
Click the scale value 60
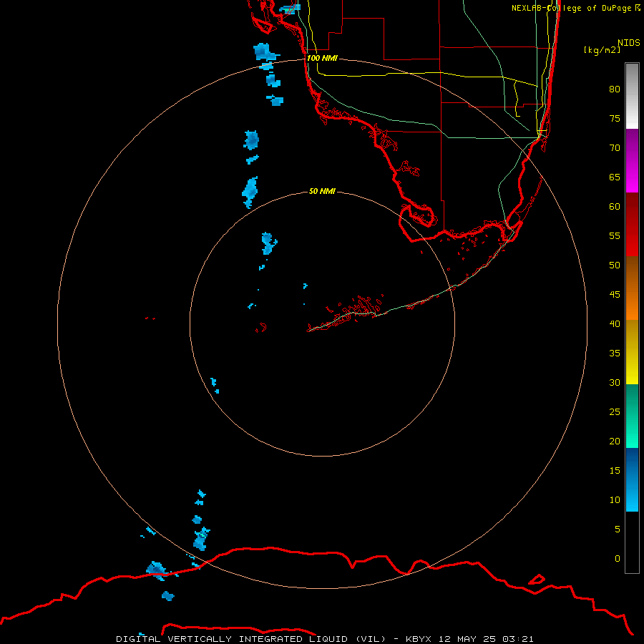615,207
